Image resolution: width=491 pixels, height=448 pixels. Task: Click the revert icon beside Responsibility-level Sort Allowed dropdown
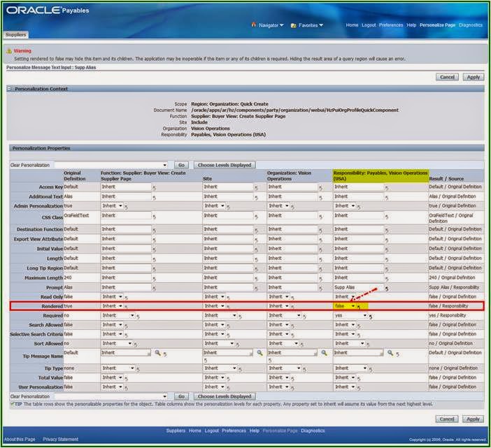pyautogui.click(x=368, y=345)
